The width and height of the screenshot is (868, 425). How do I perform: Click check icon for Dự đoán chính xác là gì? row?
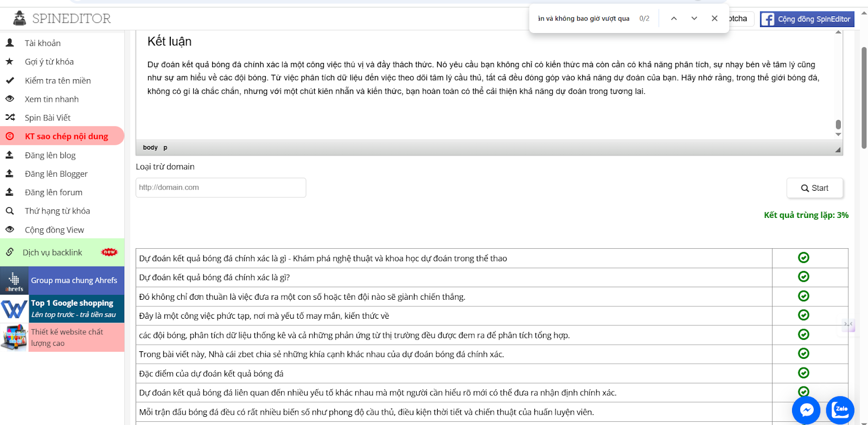click(x=803, y=276)
